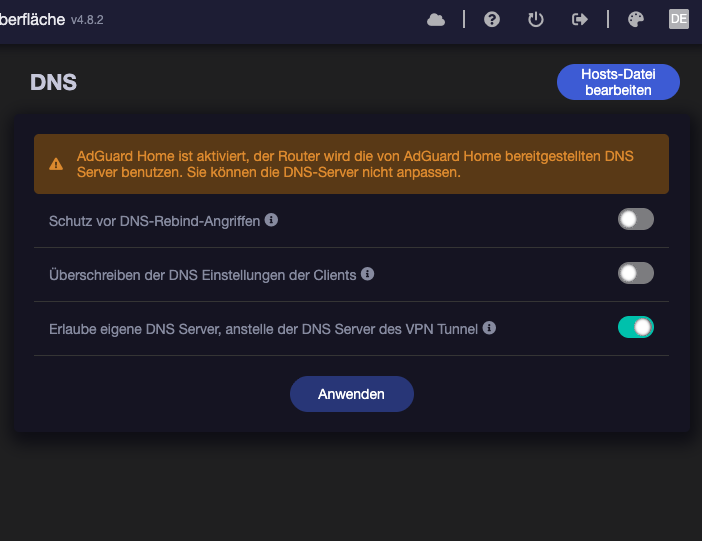Show info for DNS-Rebind-Angriffen protection
This screenshot has height=541, width=702.
pos(271,219)
